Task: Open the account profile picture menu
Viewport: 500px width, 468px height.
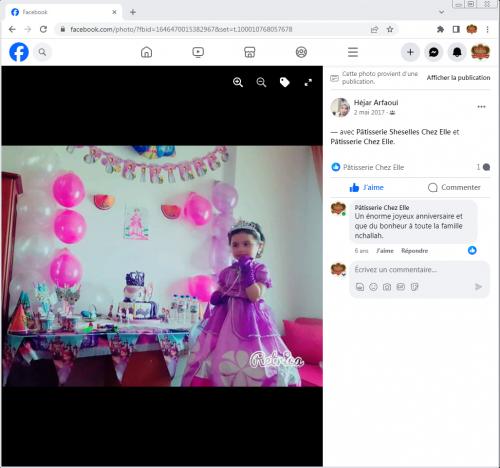Action: 480,52
